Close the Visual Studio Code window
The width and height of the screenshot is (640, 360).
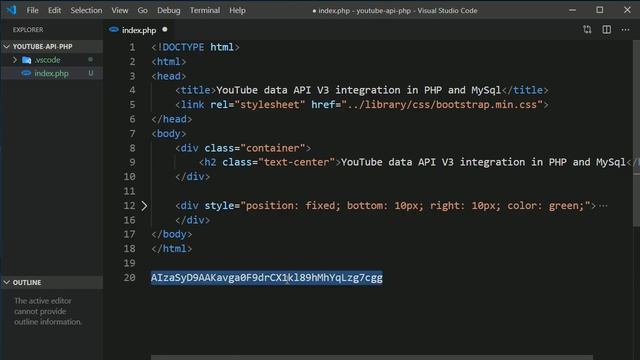point(627,10)
